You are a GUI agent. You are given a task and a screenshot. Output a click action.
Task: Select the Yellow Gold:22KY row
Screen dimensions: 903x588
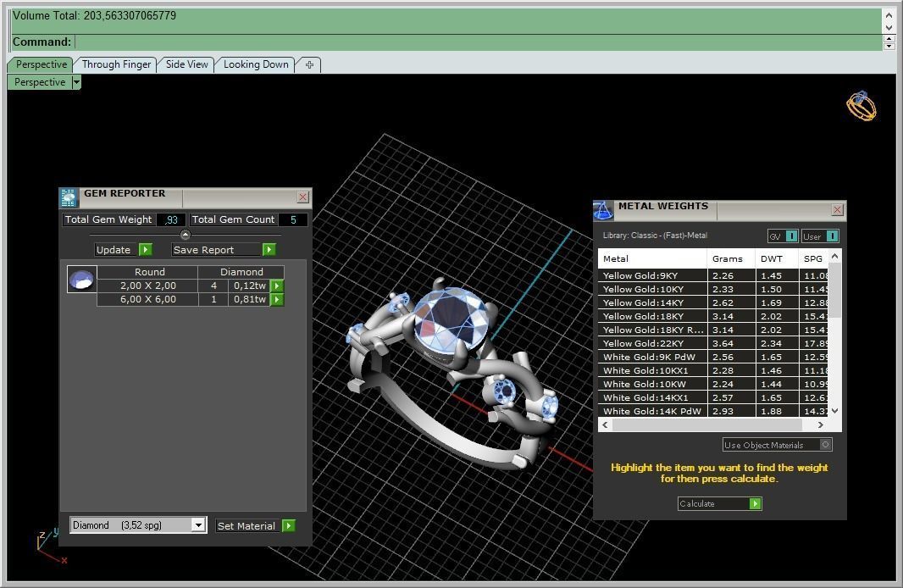(713, 343)
